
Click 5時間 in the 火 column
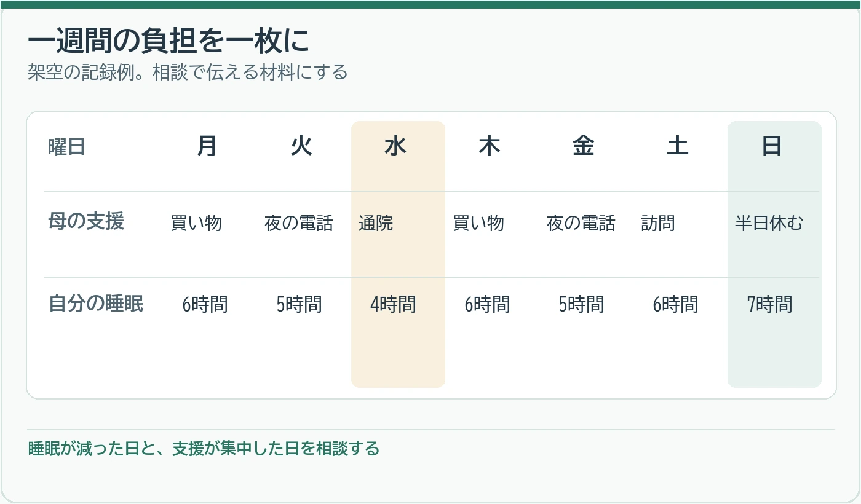[x=300, y=304]
